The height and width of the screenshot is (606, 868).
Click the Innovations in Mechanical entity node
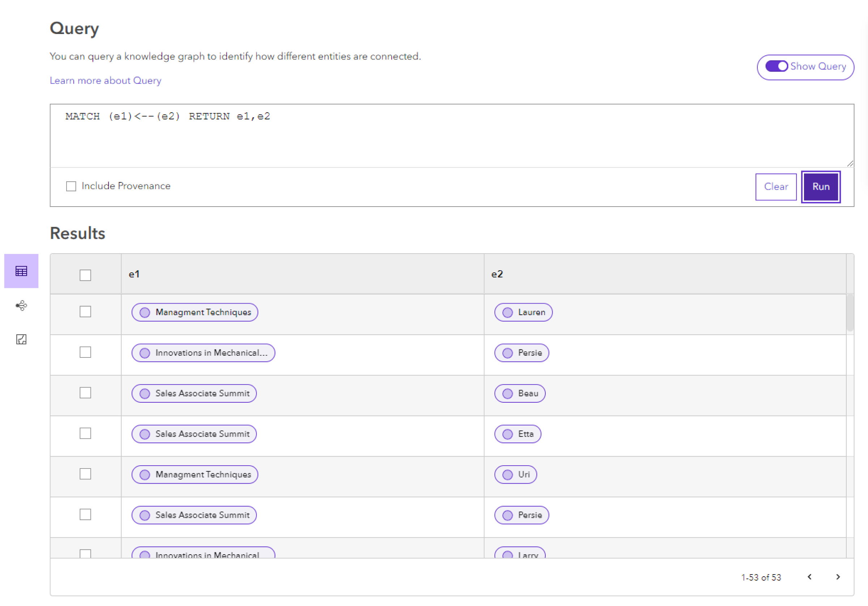click(x=203, y=352)
